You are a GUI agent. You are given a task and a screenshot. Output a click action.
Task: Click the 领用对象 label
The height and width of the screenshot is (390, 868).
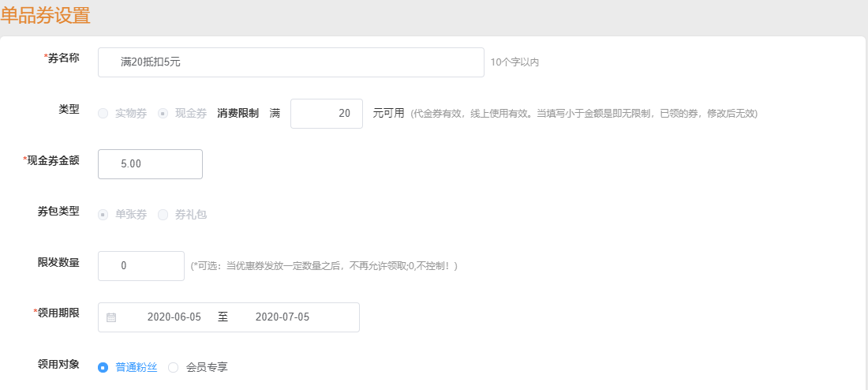coord(58,364)
